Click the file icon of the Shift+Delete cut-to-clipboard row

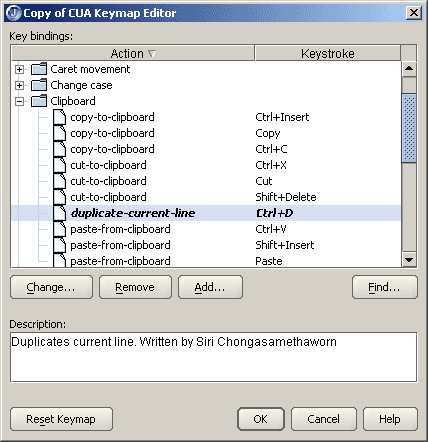click(x=60, y=197)
